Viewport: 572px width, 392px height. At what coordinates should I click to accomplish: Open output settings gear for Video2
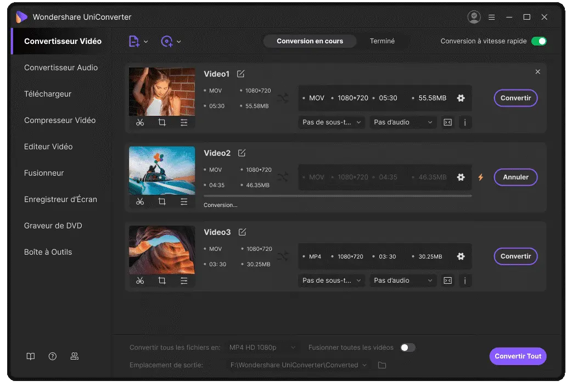point(461,177)
